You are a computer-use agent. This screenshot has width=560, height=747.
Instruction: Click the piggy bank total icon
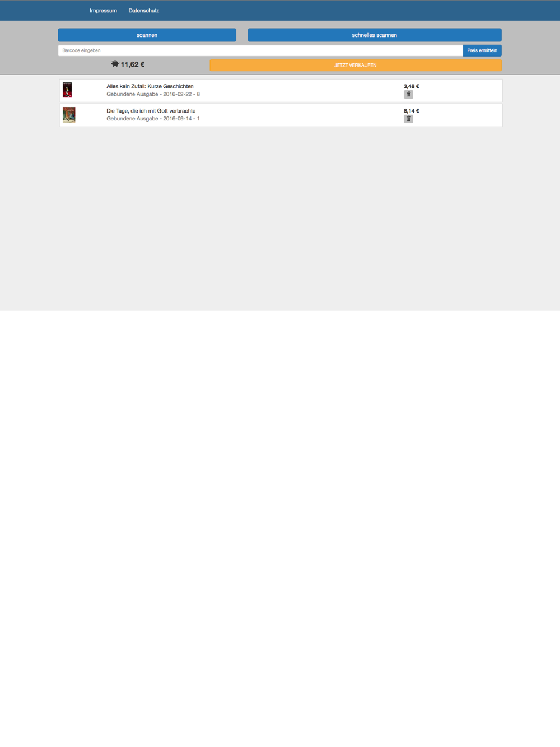[115, 64]
